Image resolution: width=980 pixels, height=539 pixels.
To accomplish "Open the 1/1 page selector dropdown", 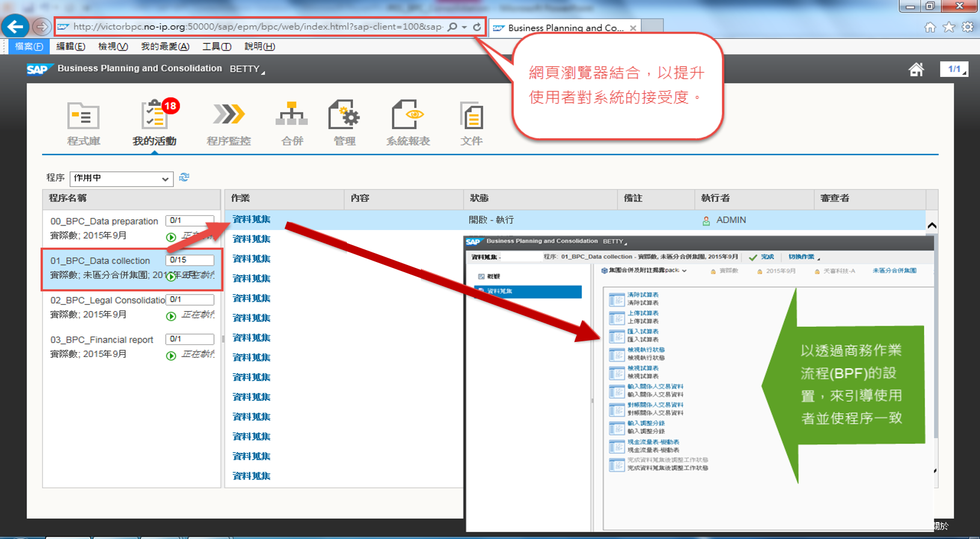I will click(954, 70).
